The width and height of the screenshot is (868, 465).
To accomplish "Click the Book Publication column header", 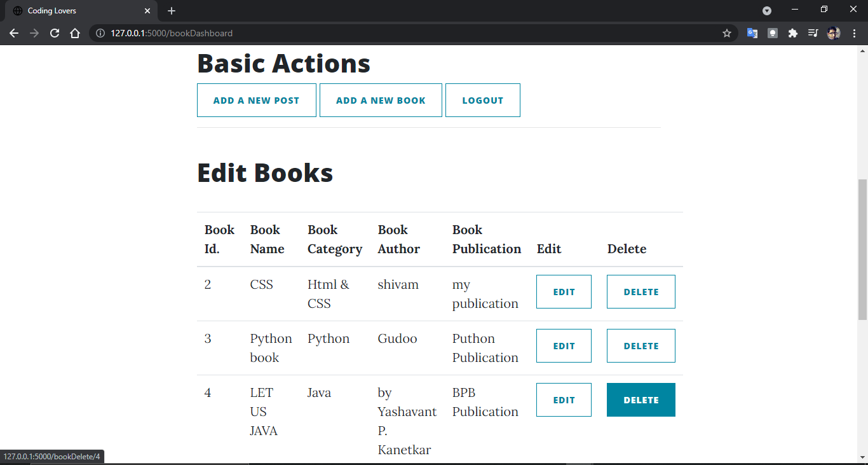I will point(487,239).
